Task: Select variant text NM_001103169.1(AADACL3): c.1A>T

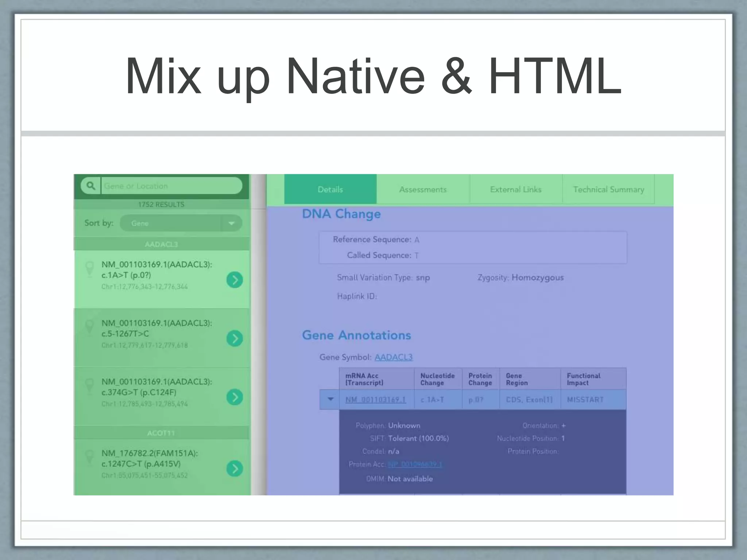Action: pyautogui.click(x=156, y=270)
